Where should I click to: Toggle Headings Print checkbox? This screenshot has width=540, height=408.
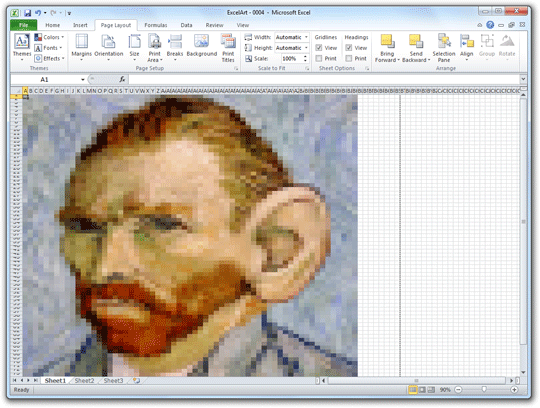[349, 59]
